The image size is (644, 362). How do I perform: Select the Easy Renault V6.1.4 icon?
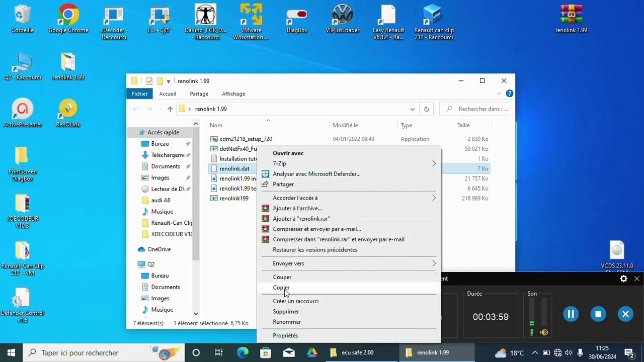(x=388, y=22)
